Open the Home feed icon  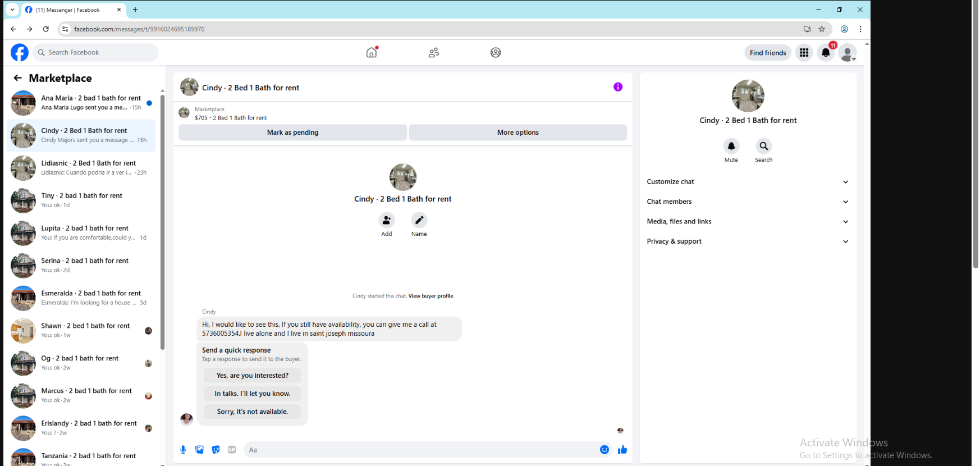tap(372, 52)
